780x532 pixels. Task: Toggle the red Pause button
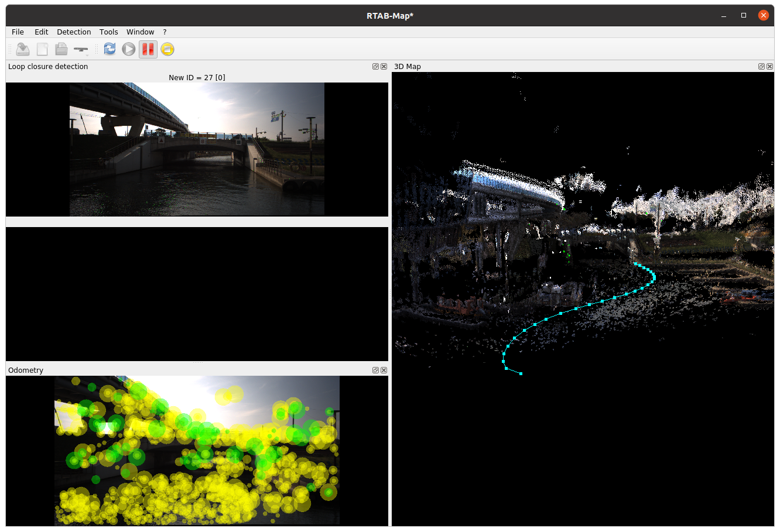(148, 49)
